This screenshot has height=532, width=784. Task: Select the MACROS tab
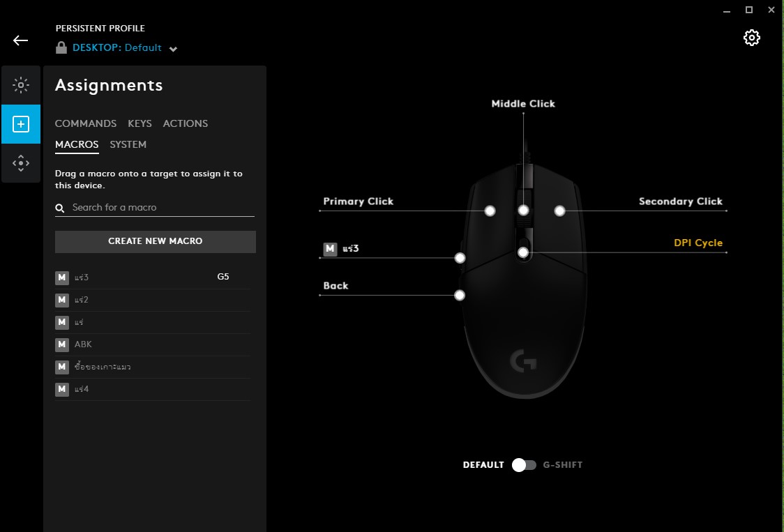click(x=77, y=144)
